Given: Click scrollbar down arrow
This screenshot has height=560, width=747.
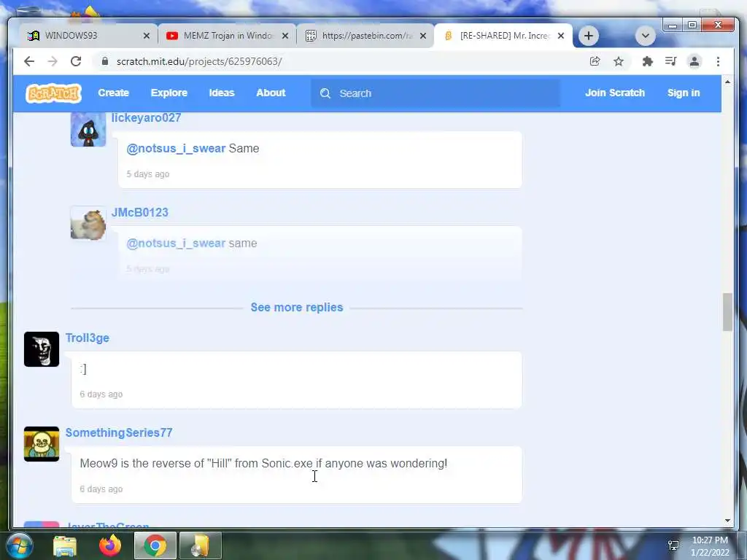Looking at the screenshot, I should pyautogui.click(x=727, y=521).
